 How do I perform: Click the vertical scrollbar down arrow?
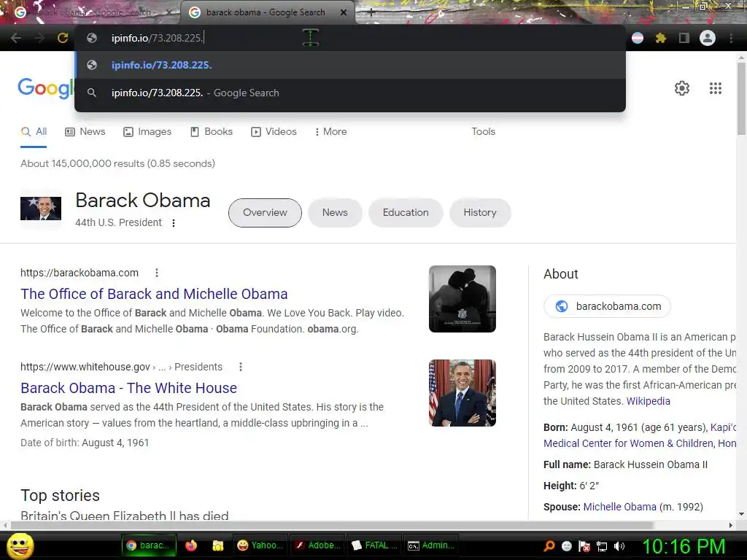pyautogui.click(x=741, y=514)
